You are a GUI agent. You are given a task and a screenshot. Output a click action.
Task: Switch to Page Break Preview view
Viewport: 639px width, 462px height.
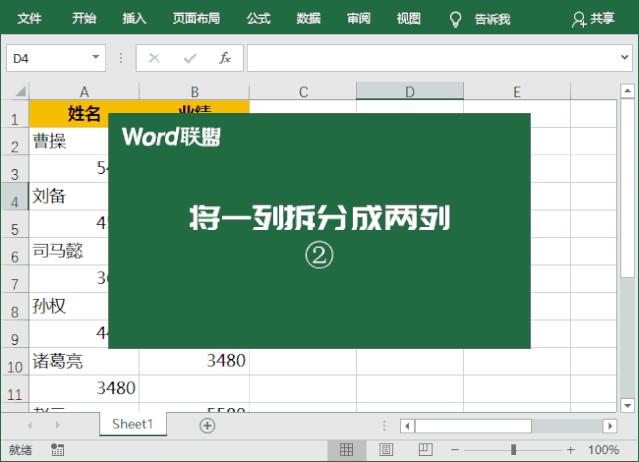tap(424, 450)
